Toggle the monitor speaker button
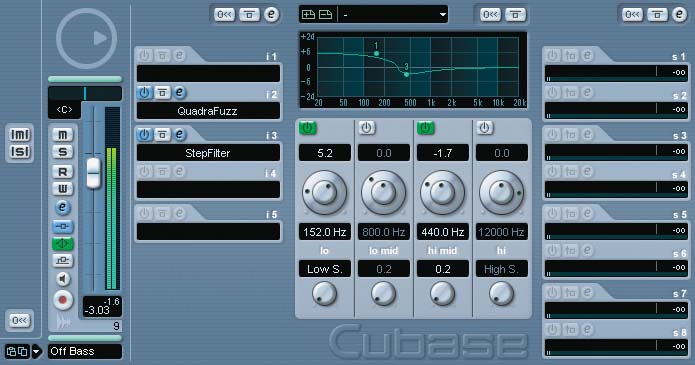Viewport: 695px width, 365px height. tap(62, 279)
